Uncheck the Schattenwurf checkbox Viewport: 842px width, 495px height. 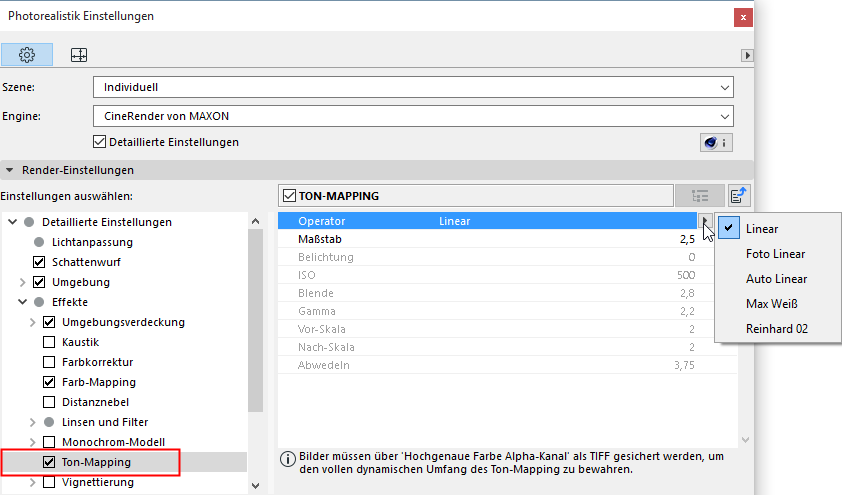pyautogui.click(x=39, y=262)
